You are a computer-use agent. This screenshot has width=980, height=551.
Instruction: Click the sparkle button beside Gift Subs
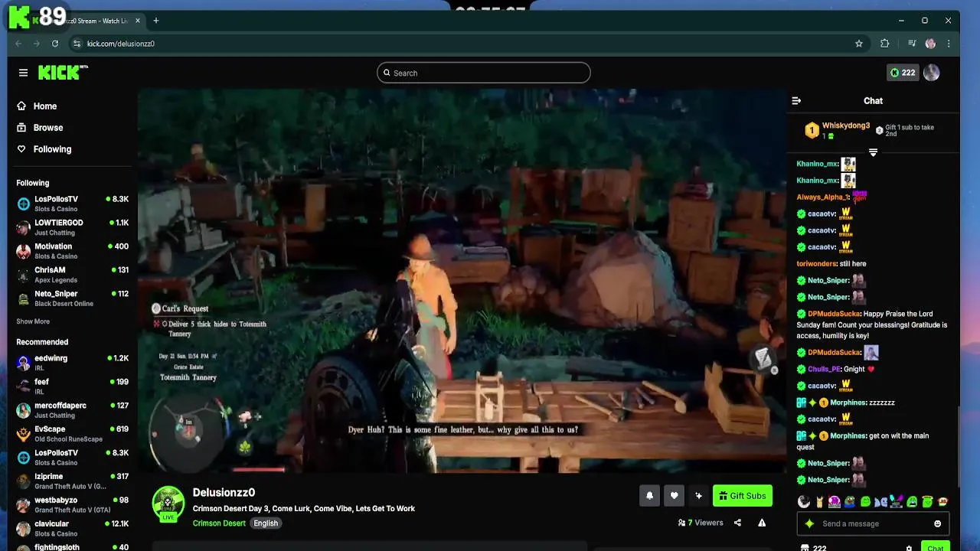[698, 496]
